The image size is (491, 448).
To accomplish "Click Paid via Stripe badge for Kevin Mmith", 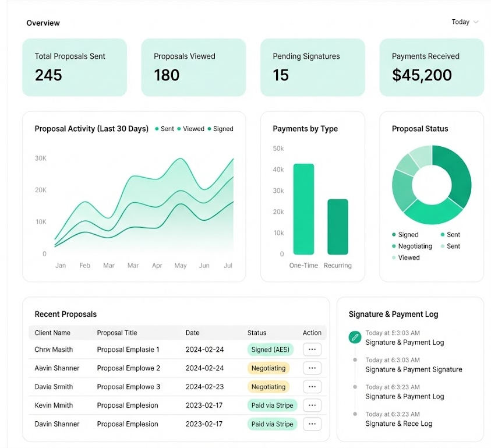I will 272,405.
